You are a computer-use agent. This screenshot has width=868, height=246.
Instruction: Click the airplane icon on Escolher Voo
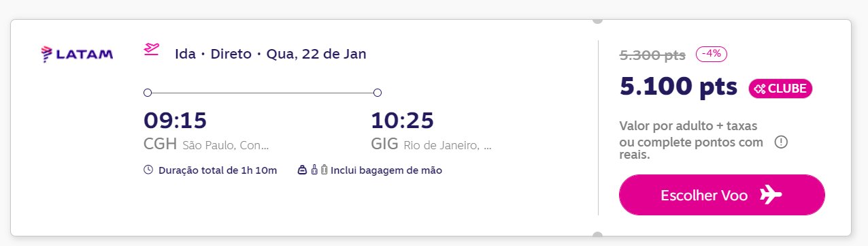click(x=771, y=195)
